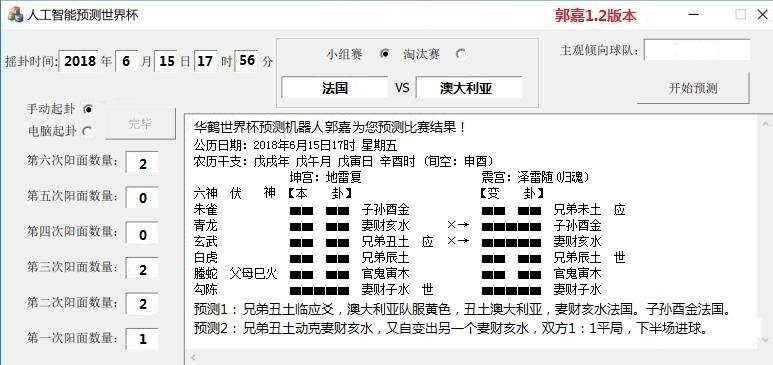Click the month field showing 6

pos(127,61)
